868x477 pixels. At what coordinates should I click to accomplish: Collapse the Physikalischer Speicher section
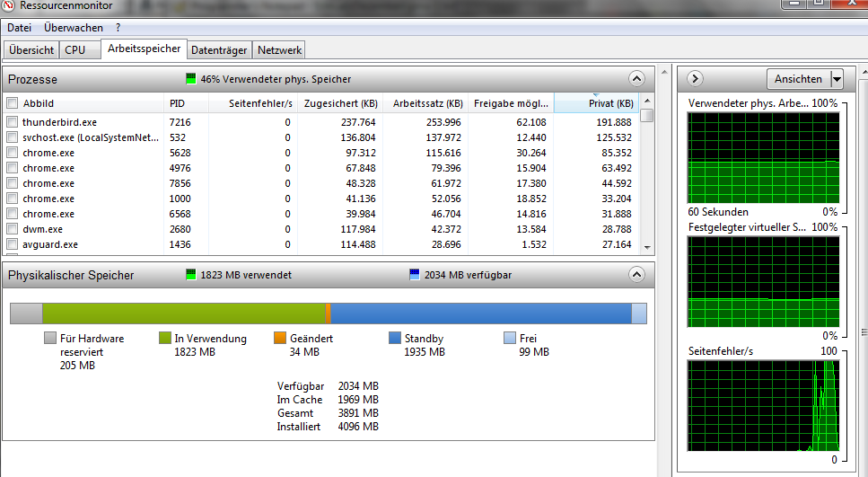pyautogui.click(x=636, y=274)
